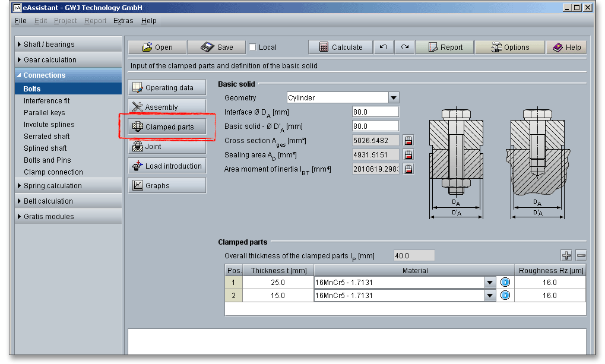The height and width of the screenshot is (364, 605).
Task: Select Interference fit in Connections list
Action: (46, 101)
